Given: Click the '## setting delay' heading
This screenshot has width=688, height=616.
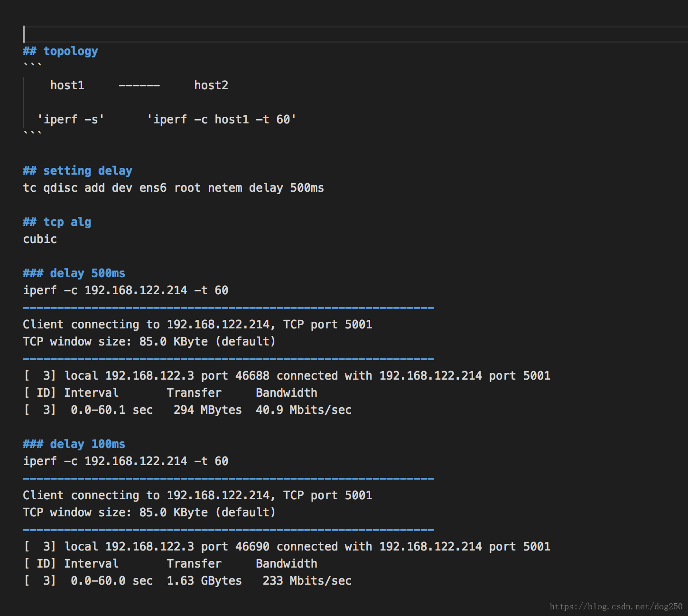Looking at the screenshot, I should 78,171.
